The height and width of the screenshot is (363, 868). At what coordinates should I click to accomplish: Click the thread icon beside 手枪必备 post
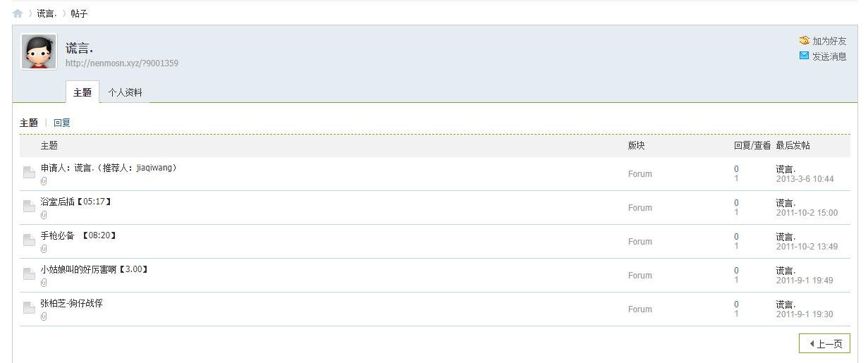[29, 240]
